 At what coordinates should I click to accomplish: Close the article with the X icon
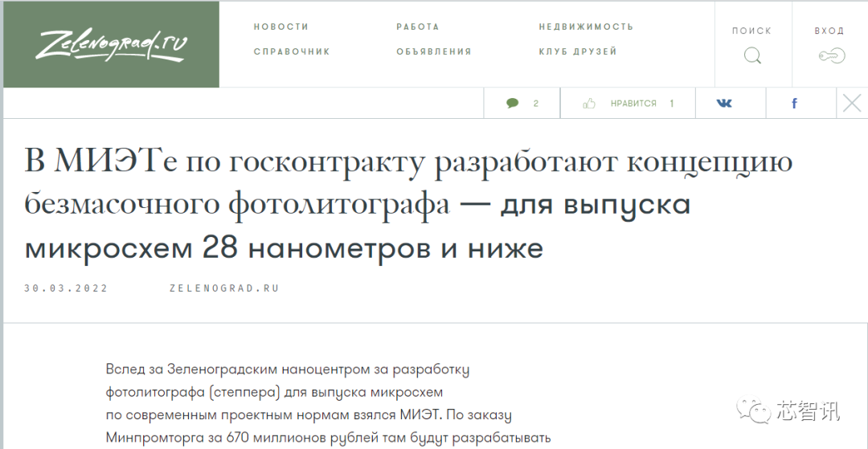pyautogui.click(x=852, y=103)
